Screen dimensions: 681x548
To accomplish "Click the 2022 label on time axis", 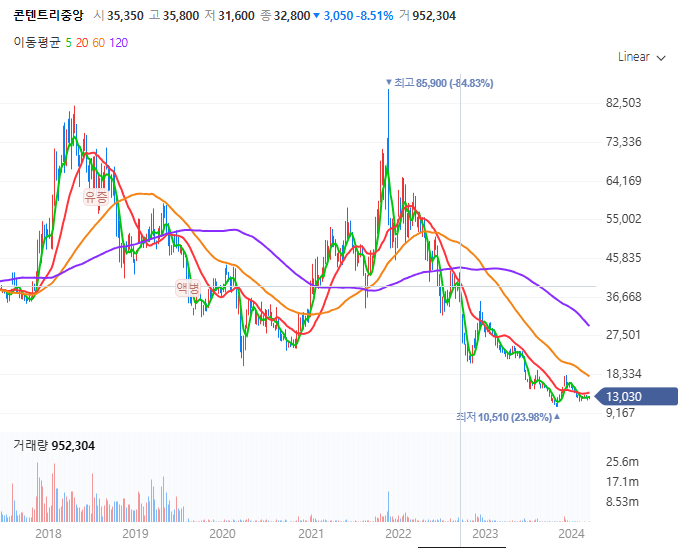I will (398, 534).
